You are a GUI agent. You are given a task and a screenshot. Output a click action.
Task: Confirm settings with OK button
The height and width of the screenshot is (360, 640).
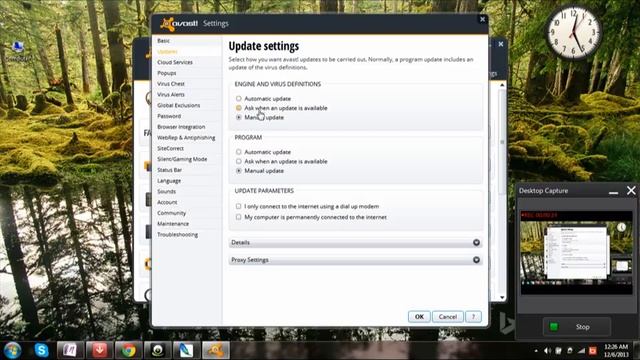coord(419,317)
